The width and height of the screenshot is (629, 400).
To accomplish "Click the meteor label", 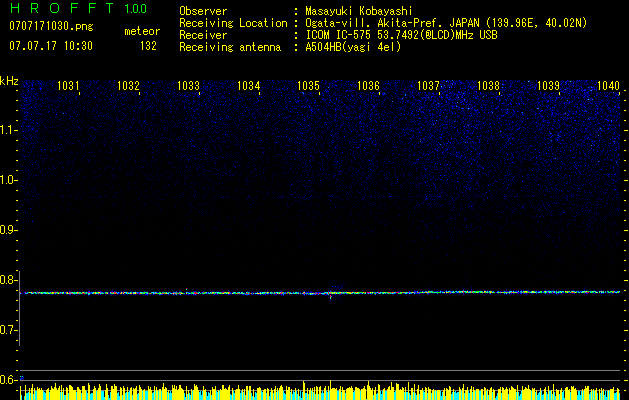I will (x=142, y=31).
